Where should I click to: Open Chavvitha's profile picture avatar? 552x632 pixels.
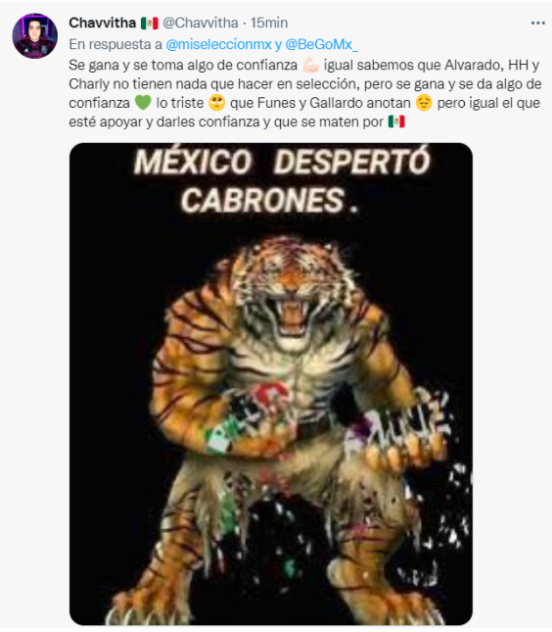[35, 36]
